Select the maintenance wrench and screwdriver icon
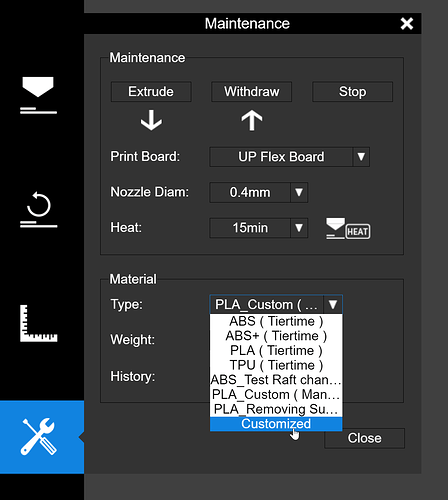 tap(39, 437)
